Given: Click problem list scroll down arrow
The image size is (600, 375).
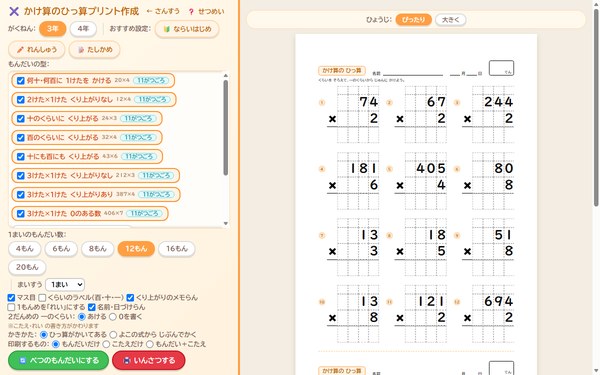Looking at the screenshot, I should 226,223.
